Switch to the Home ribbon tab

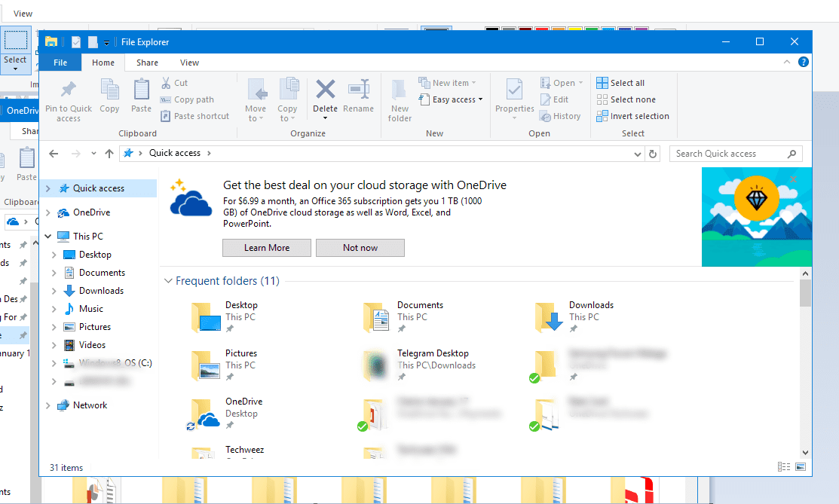pos(103,63)
